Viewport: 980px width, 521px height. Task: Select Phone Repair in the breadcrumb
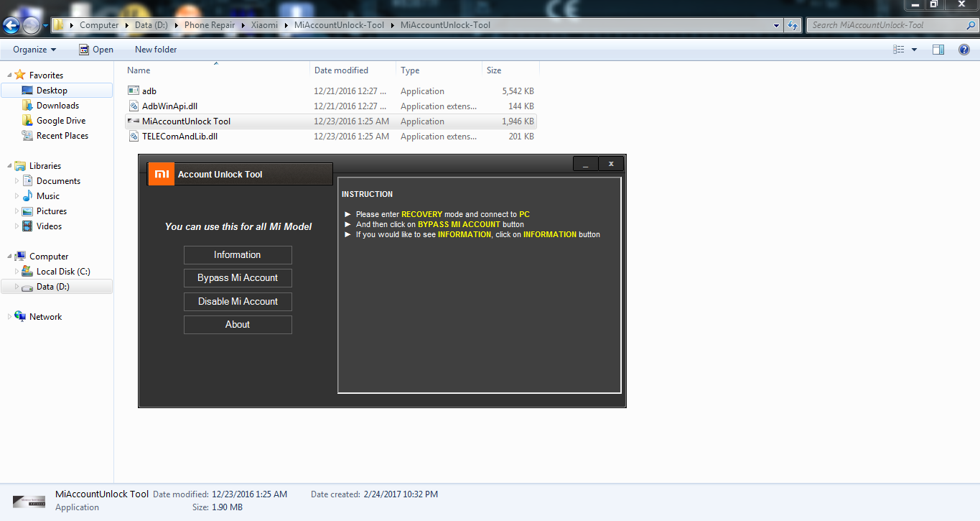pos(210,25)
